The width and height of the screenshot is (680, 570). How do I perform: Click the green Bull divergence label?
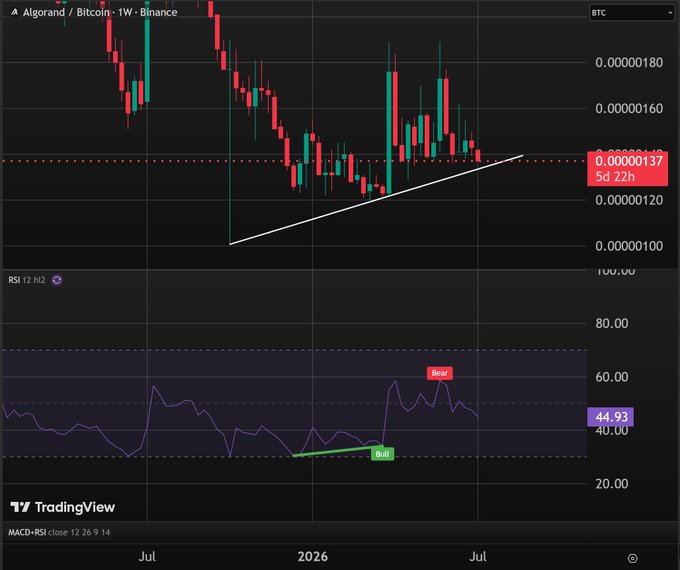(x=382, y=454)
